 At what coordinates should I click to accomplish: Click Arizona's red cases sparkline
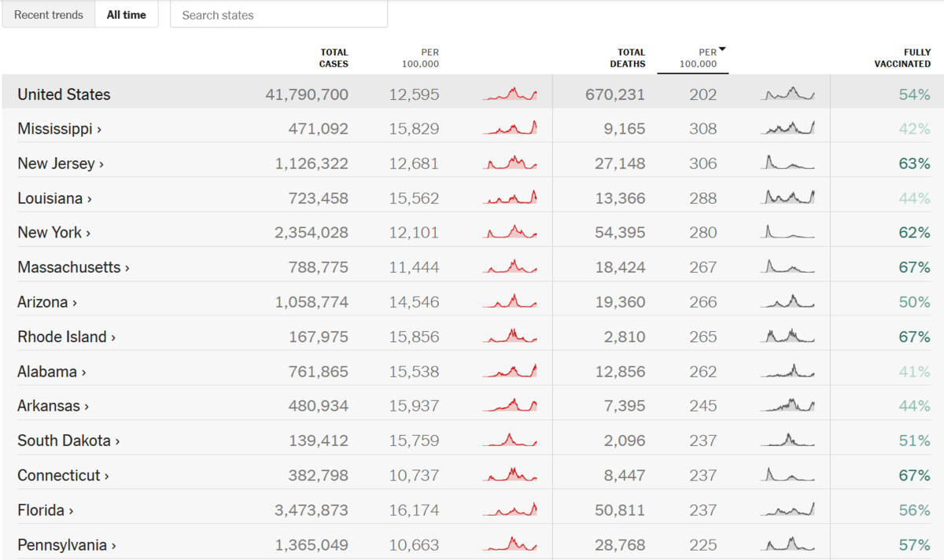click(510, 302)
